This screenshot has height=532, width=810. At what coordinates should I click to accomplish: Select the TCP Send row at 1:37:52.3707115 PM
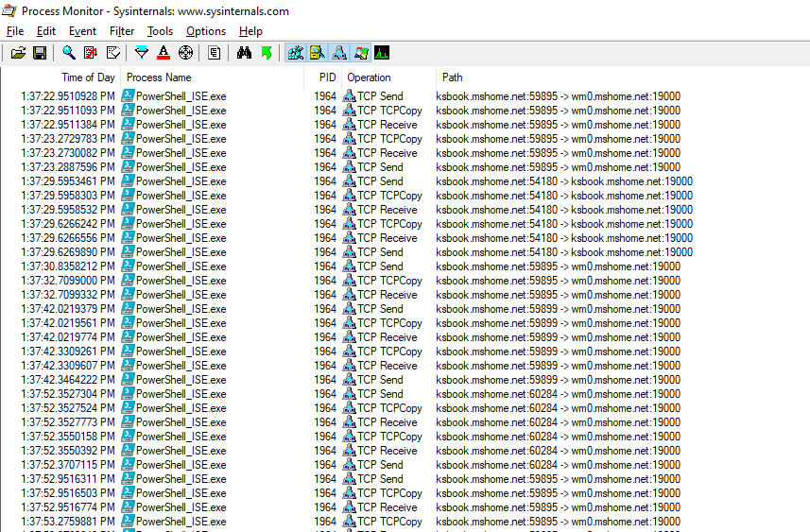405,465
